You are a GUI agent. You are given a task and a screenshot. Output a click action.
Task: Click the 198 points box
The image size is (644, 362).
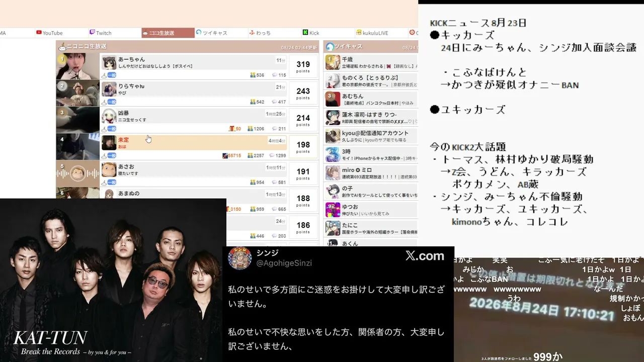click(x=303, y=147)
